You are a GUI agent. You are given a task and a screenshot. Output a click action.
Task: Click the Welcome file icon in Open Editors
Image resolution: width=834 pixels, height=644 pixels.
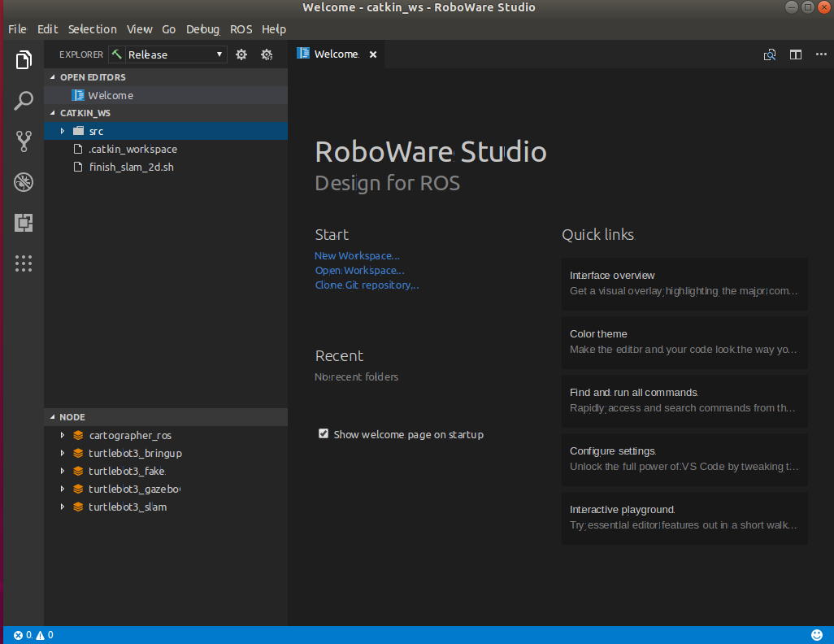pyautogui.click(x=78, y=95)
